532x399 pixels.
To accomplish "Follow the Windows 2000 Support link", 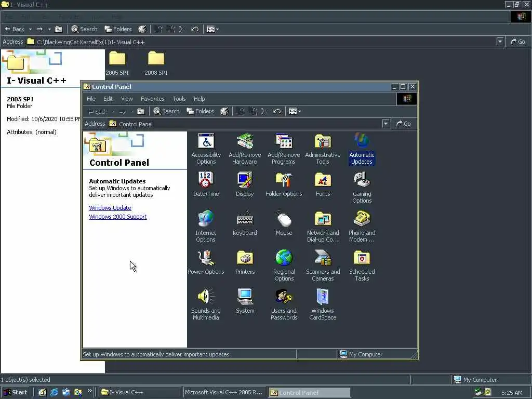I will click(118, 217).
